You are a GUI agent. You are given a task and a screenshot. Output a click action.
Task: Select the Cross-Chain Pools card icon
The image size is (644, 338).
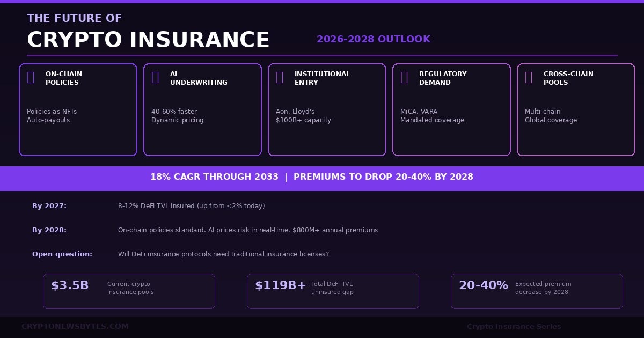click(x=529, y=77)
